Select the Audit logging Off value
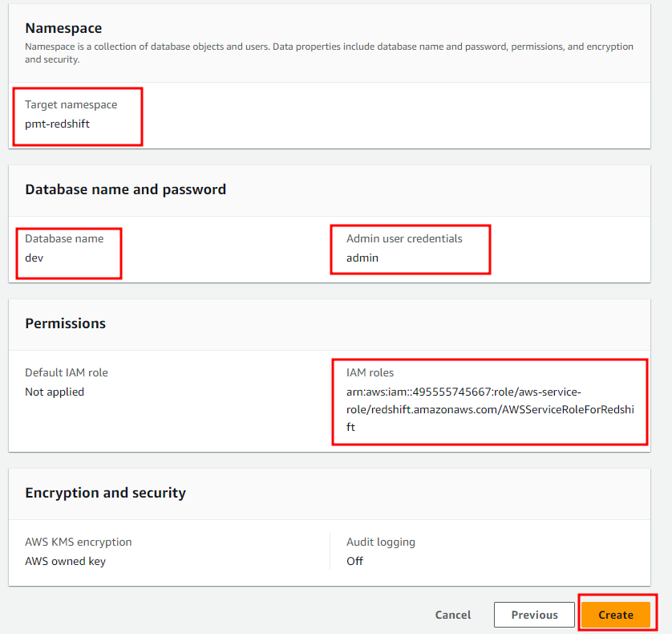 [354, 561]
